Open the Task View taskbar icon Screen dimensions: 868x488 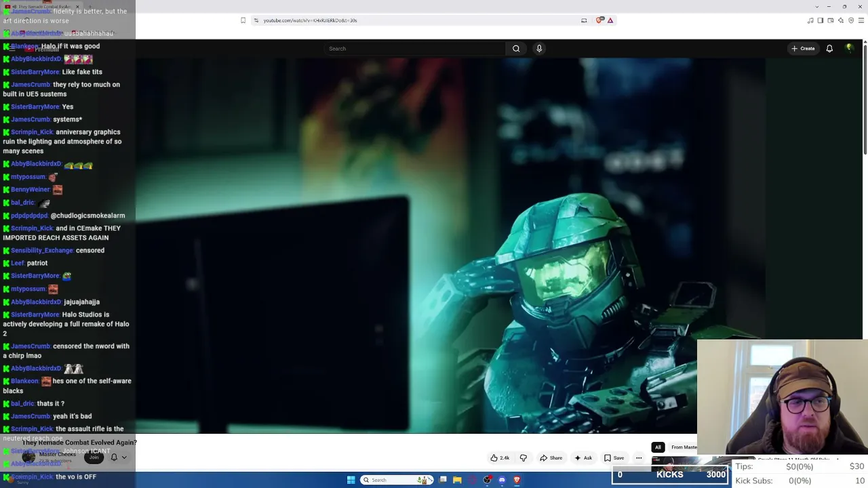[x=443, y=480]
